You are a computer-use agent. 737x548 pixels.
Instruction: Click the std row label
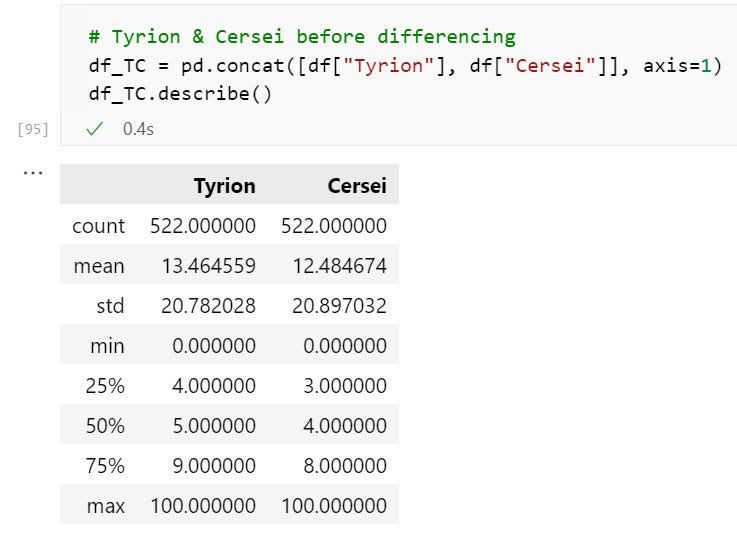pyautogui.click(x=110, y=306)
